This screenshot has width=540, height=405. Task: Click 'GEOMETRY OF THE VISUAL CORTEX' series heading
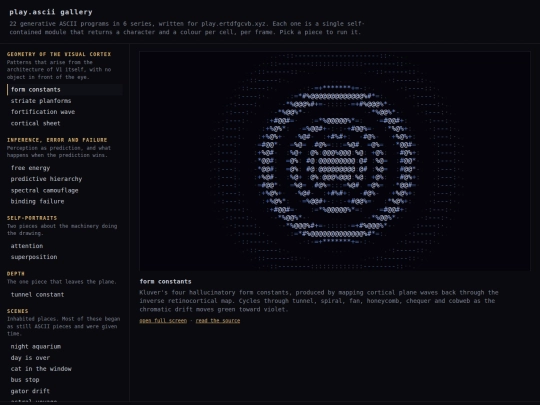point(59,54)
